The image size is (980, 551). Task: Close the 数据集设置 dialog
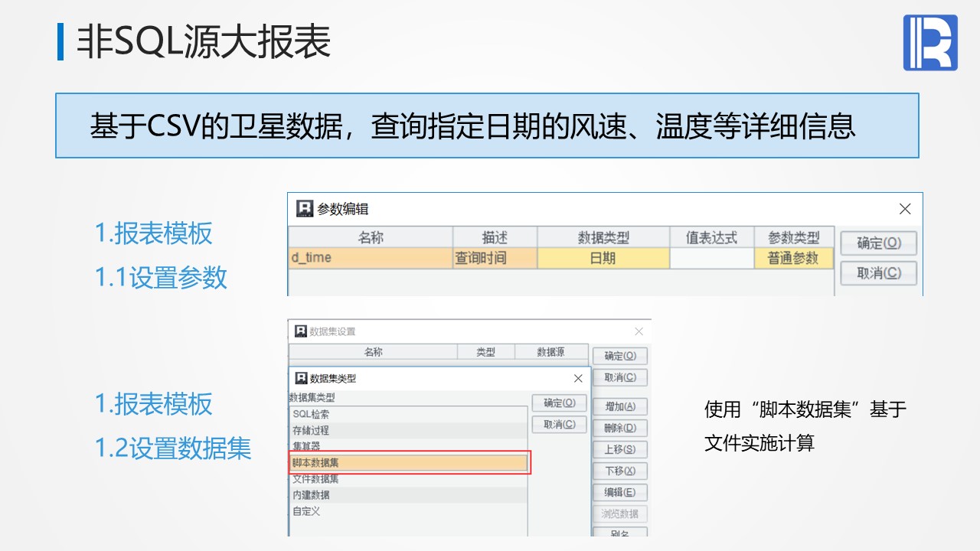point(639,331)
